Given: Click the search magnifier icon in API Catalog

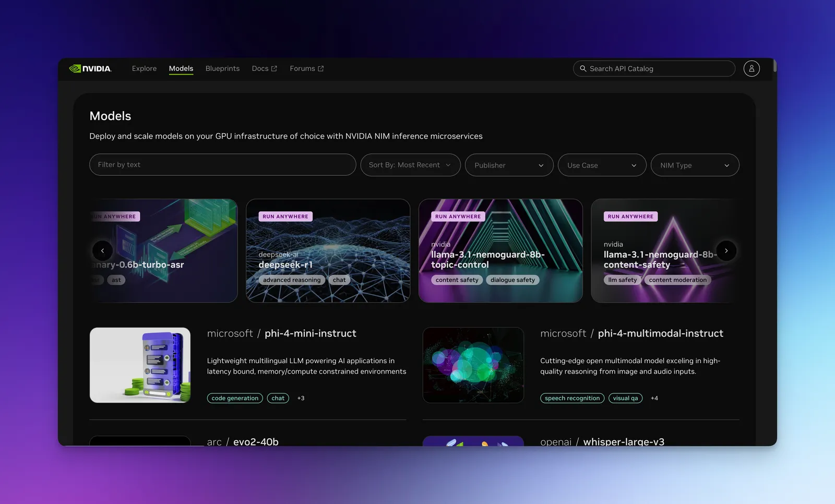Looking at the screenshot, I should 583,68.
